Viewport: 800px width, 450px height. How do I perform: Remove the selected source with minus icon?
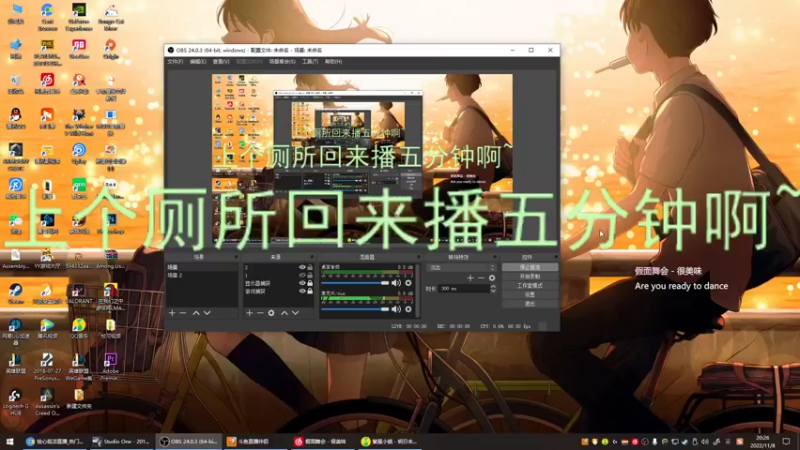[260, 313]
